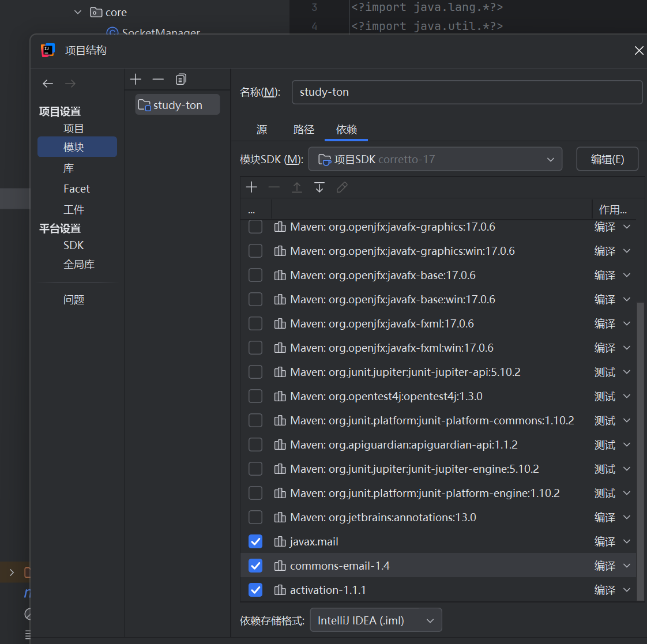Select the 依赖 tab
The image size is (647, 644).
tap(346, 130)
